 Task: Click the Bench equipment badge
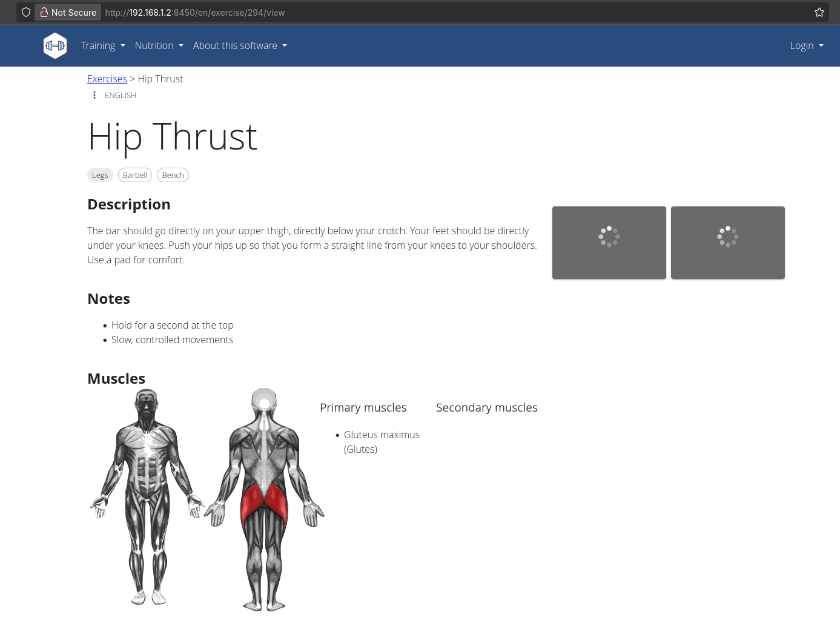(173, 175)
